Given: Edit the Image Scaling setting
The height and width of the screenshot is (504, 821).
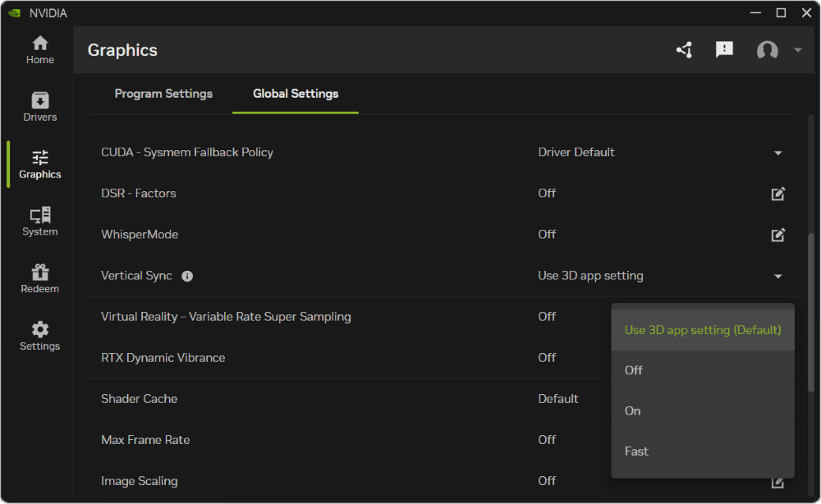Looking at the screenshot, I should [778, 482].
